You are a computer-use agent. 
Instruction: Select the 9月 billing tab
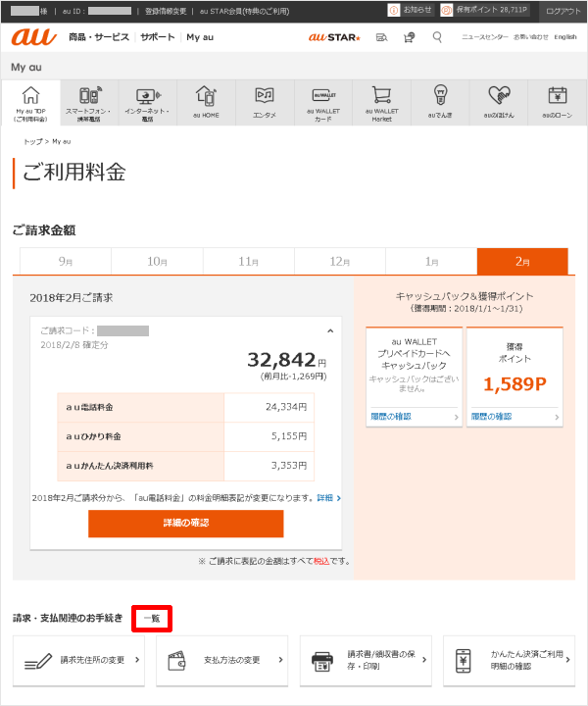click(x=65, y=262)
